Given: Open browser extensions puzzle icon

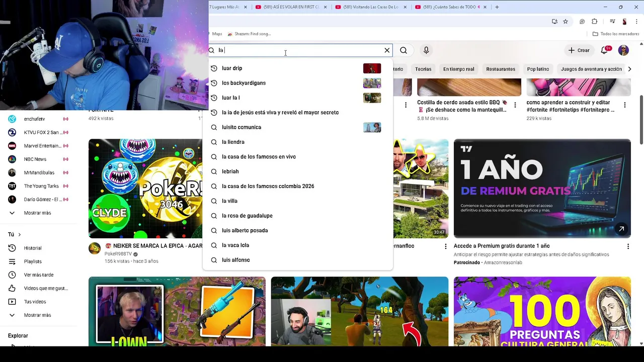Looking at the screenshot, I should pos(595,22).
